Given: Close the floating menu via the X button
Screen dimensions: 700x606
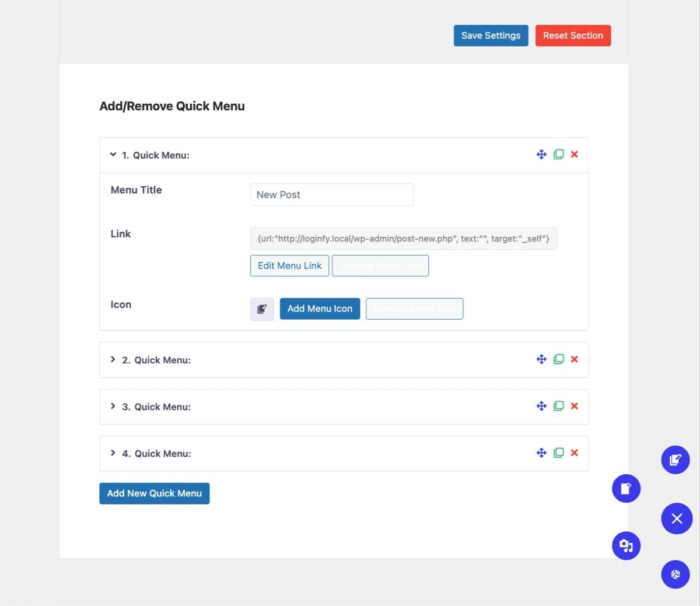Looking at the screenshot, I should click(x=677, y=518).
